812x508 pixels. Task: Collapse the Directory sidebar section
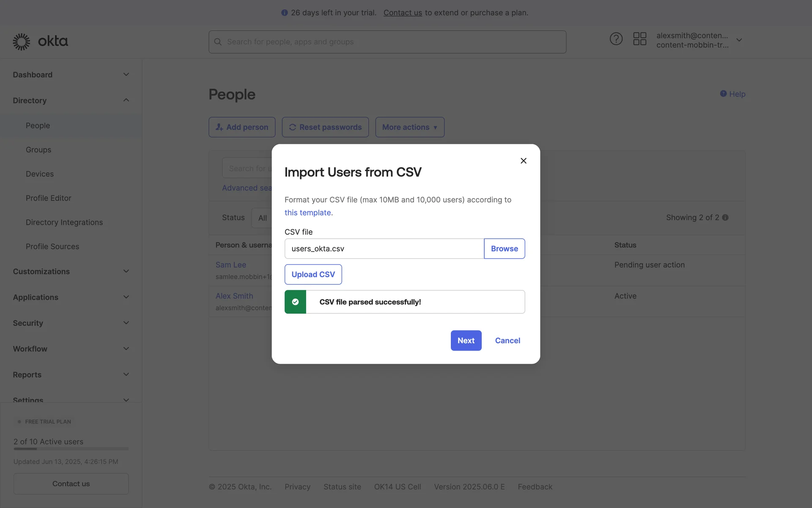(126, 100)
